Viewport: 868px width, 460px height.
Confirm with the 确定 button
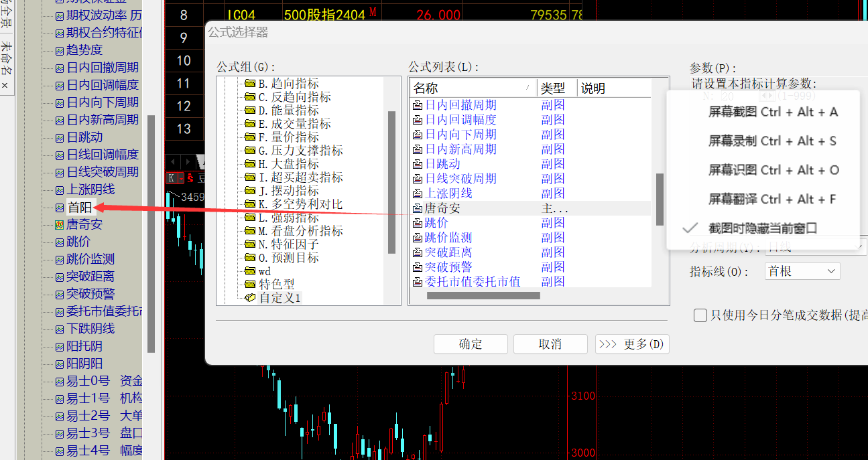tap(471, 344)
